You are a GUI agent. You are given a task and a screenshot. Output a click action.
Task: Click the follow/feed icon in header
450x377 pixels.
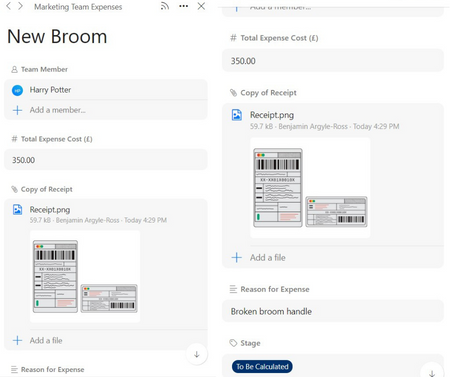point(165,6)
